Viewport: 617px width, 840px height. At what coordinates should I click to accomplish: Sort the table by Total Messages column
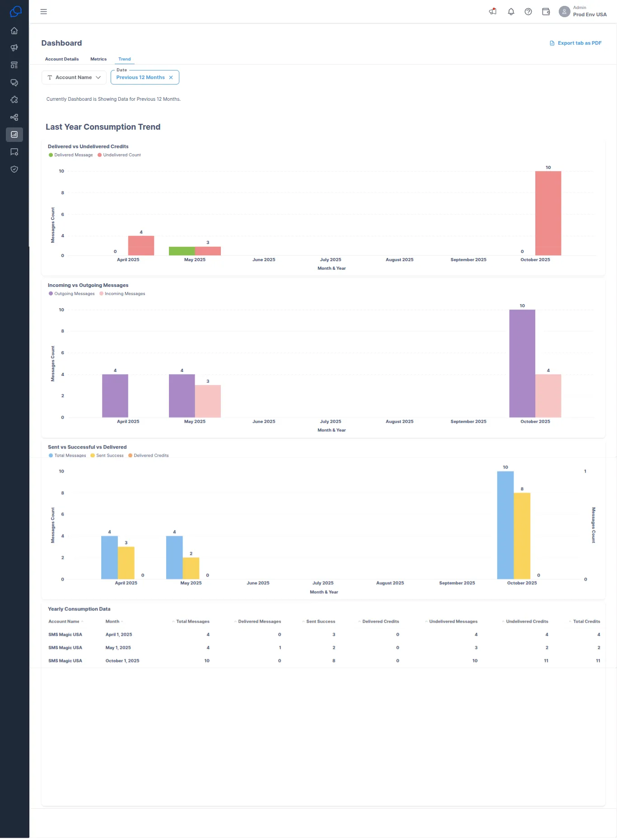tap(191, 622)
